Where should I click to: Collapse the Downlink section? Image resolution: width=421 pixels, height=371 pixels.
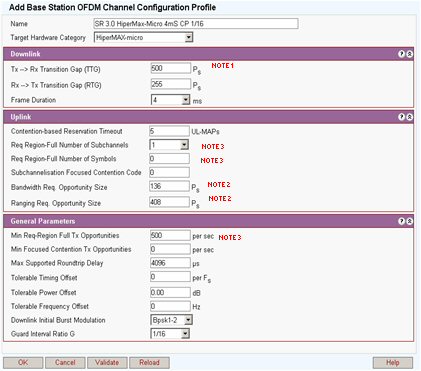coord(409,54)
